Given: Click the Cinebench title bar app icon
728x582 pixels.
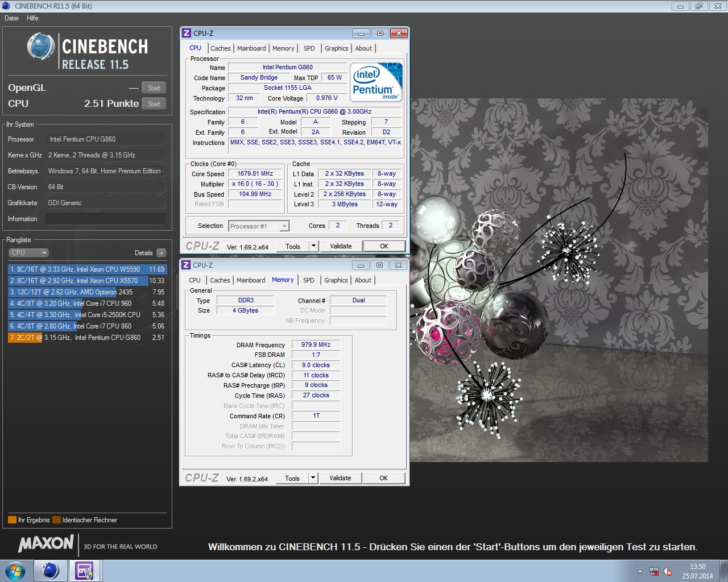Looking at the screenshot, I should [7, 6].
